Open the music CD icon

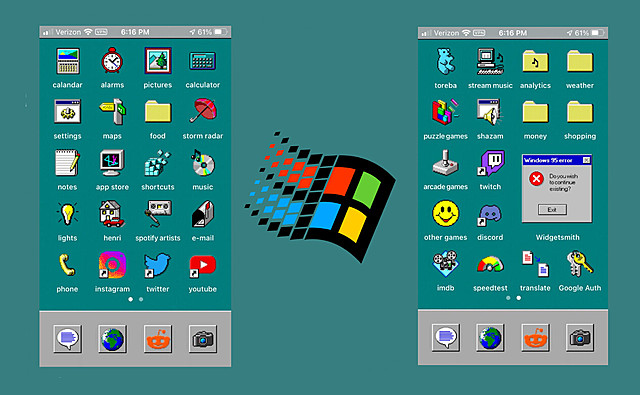(x=202, y=163)
